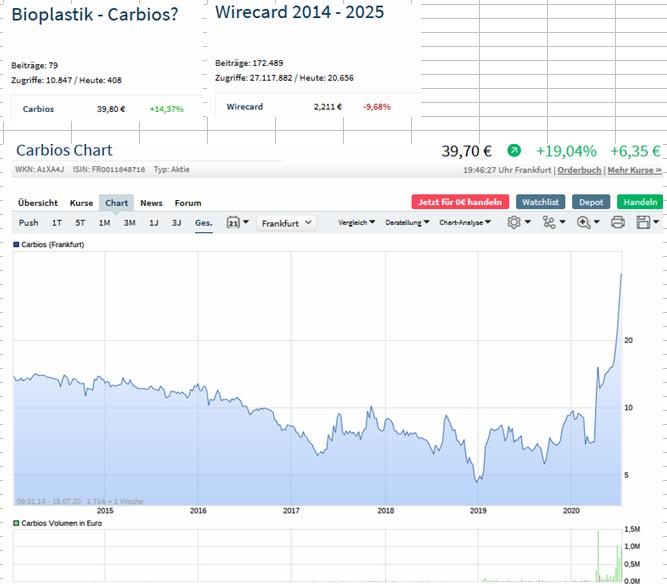The image size is (667, 584).
Task: Select the 1T time range
Action: [57, 222]
